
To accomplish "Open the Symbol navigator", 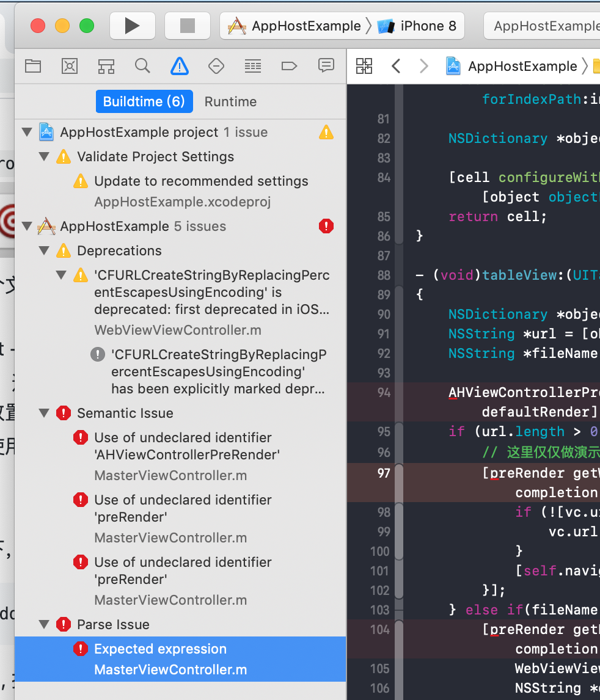I will (106, 66).
